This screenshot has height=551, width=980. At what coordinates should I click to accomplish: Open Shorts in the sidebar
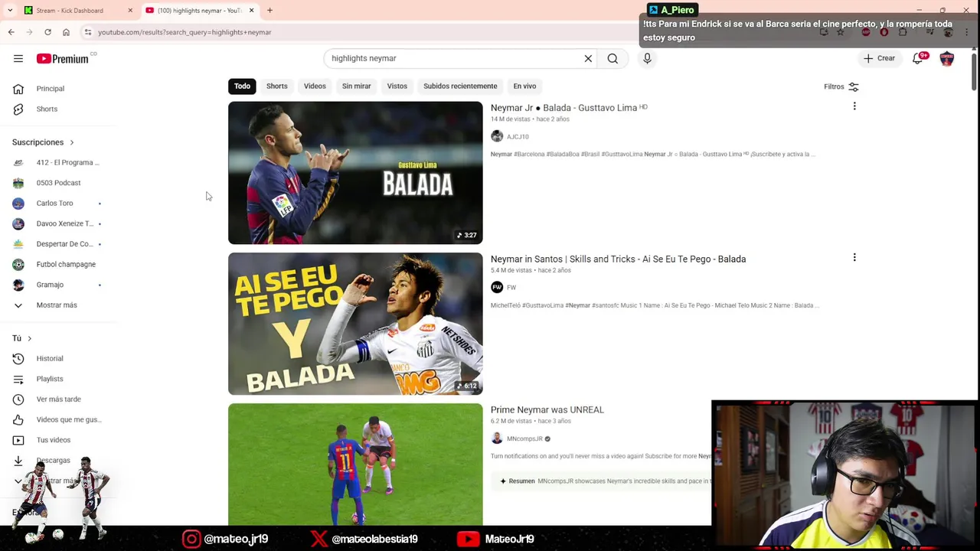(x=47, y=109)
